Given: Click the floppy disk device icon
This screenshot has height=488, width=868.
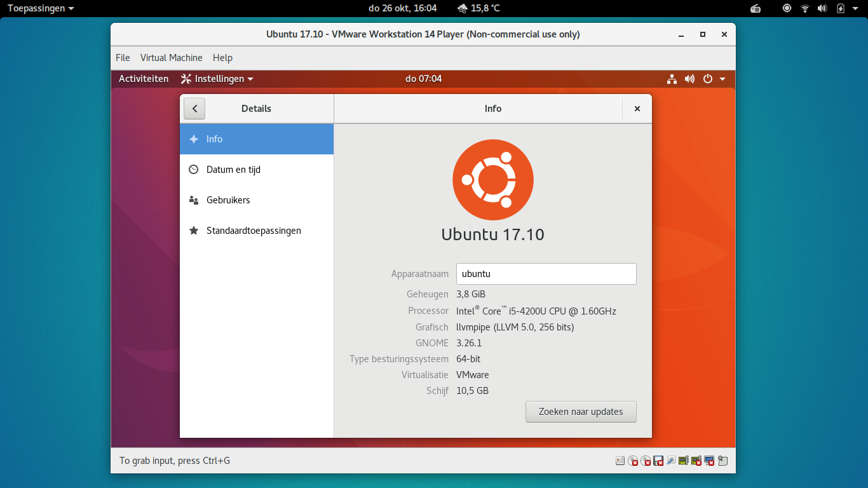Looking at the screenshot, I should [658, 461].
